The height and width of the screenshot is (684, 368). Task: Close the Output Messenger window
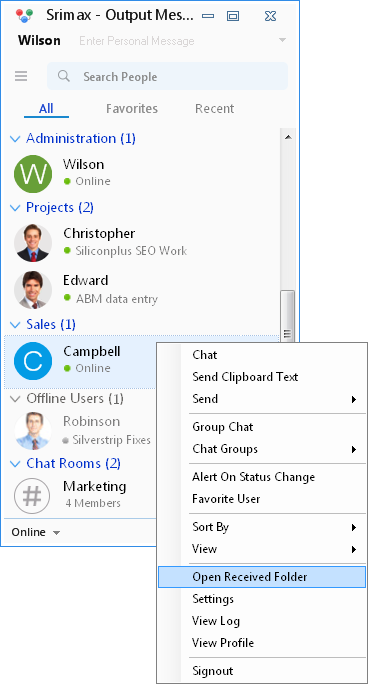(x=270, y=16)
